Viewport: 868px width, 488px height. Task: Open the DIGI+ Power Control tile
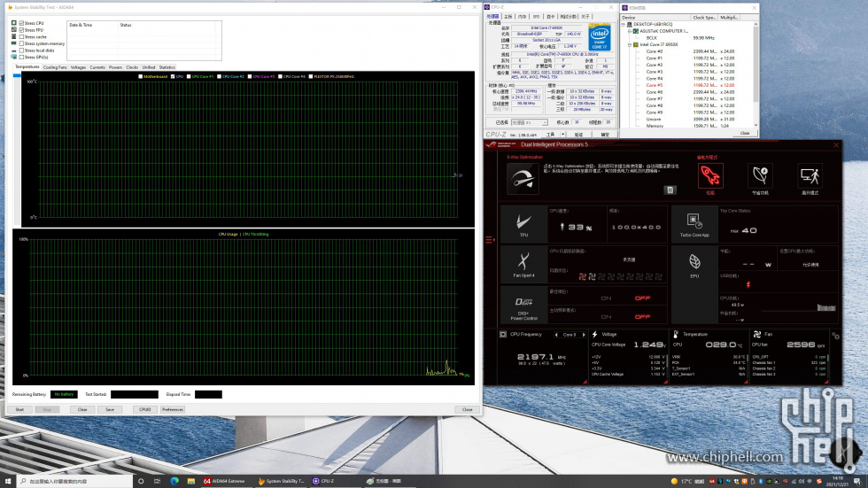(523, 306)
